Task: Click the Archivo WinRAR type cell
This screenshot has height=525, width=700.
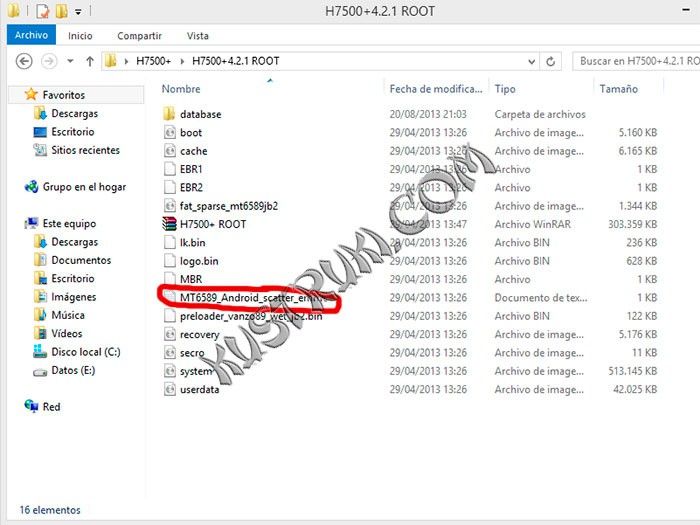Action: tap(533, 224)
